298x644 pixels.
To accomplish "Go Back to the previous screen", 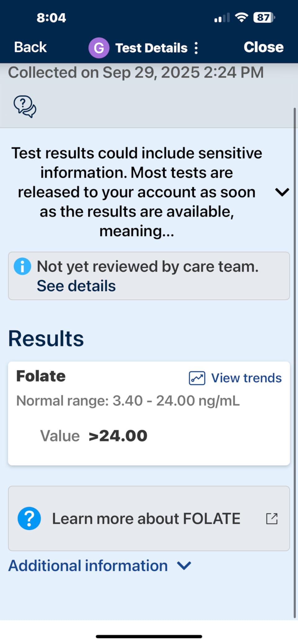I will 30,47.
